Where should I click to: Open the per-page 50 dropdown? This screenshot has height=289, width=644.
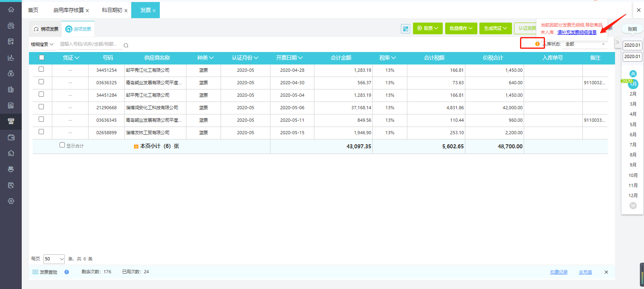(54, 259)
